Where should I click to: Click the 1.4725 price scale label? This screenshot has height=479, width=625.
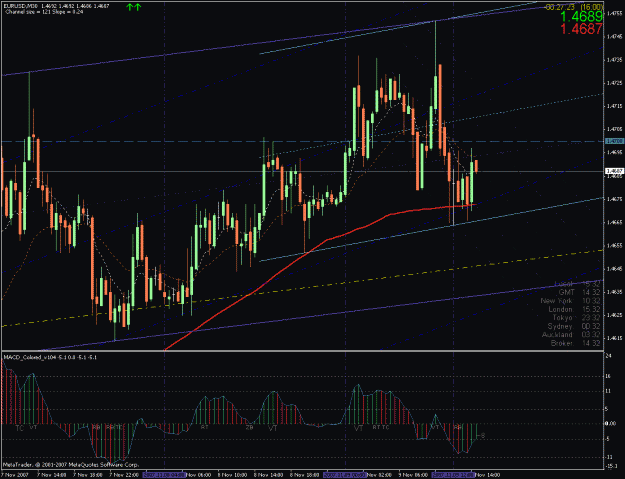point(614,83)
